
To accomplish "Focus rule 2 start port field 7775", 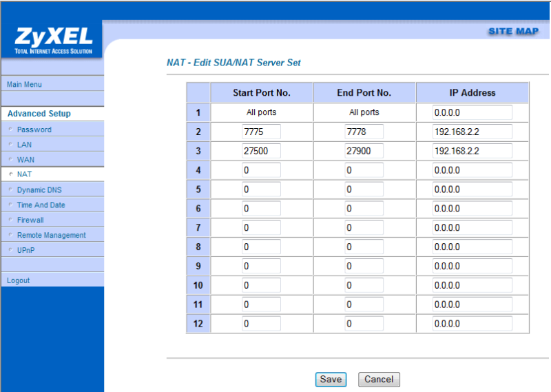I will (261, 132).
